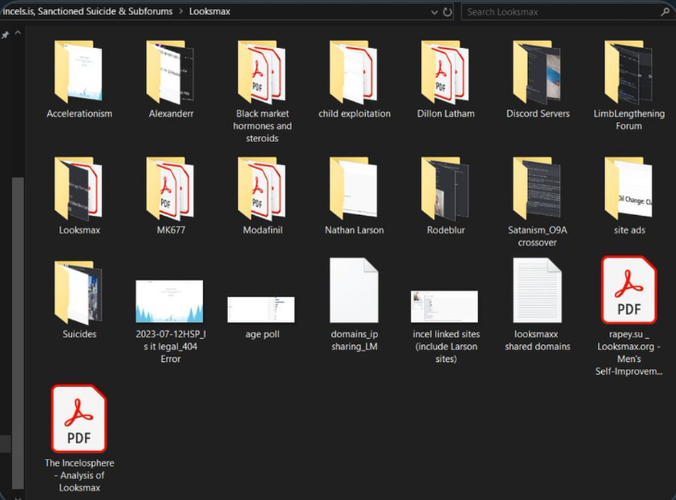Click the Search Looksmax input field
Screen dimensions: 676x500
pyautogui.click(x=560, y=12)
